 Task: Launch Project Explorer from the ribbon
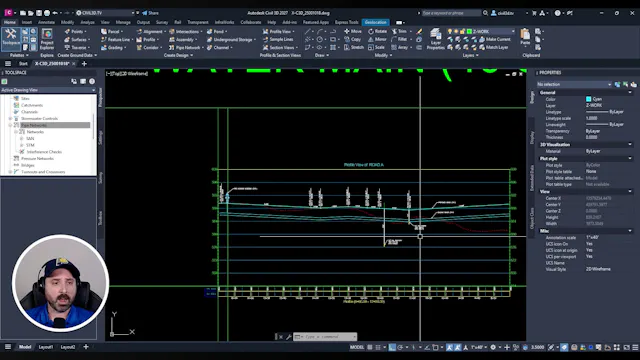click(x=47, y=39)
